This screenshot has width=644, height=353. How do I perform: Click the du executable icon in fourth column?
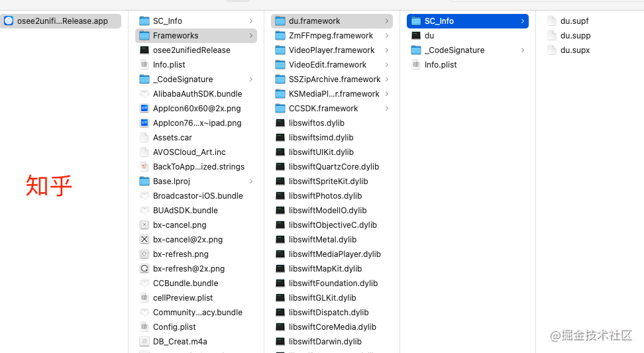pyautogui.click(x=416, y=36)
